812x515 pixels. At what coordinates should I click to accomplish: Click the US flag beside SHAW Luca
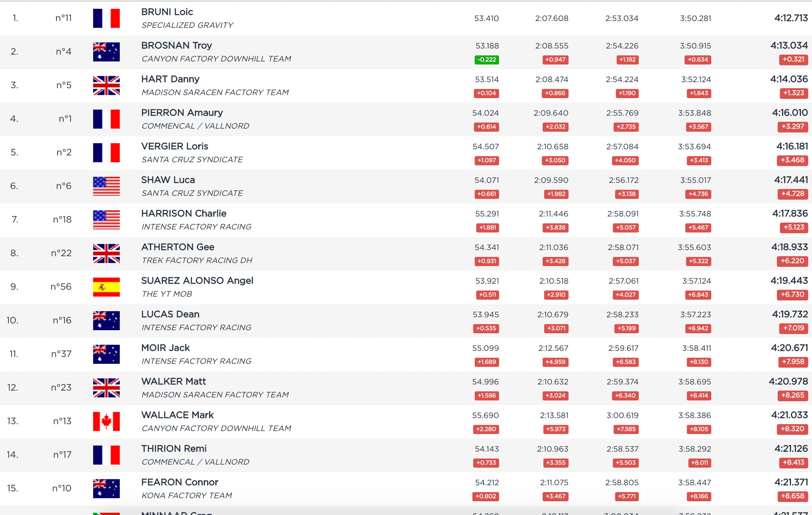tap(106, 186)
